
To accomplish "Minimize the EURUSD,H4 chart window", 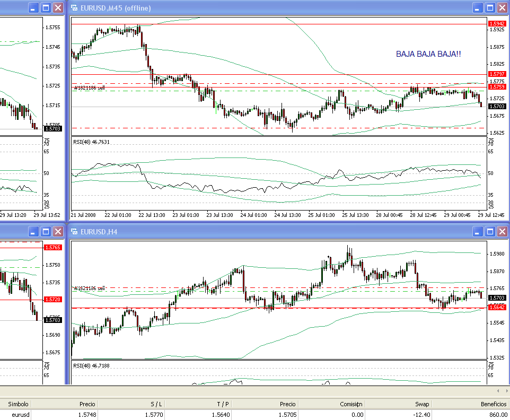I will click(x=478, y=232).
